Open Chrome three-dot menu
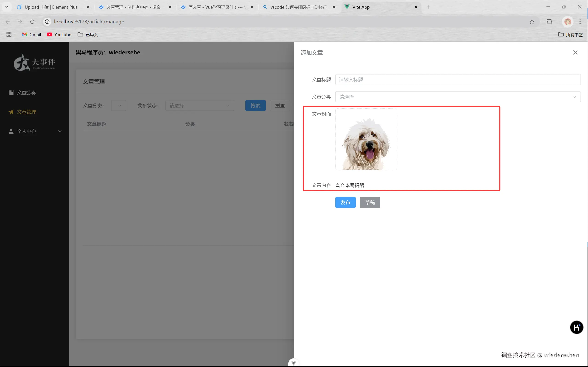Screen dimensions: 588x367 pos(580,22)
